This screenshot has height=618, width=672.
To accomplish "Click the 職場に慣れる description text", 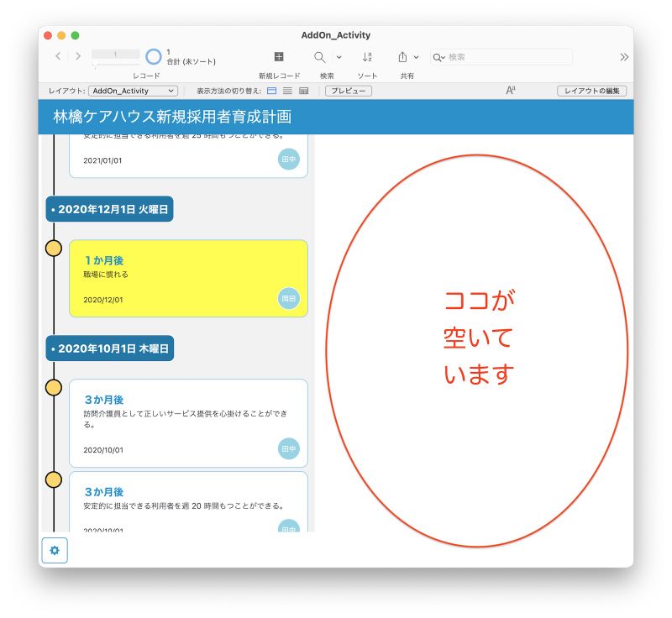I will 106,275.
